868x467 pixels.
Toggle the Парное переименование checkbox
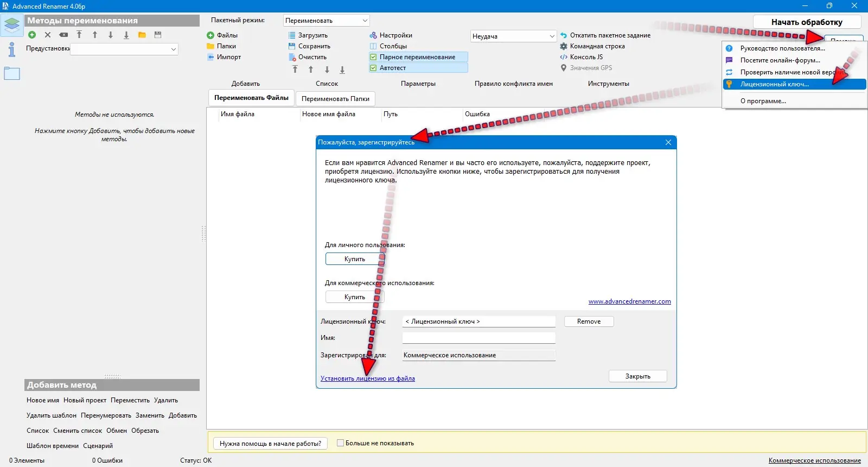tap(418, 57)
